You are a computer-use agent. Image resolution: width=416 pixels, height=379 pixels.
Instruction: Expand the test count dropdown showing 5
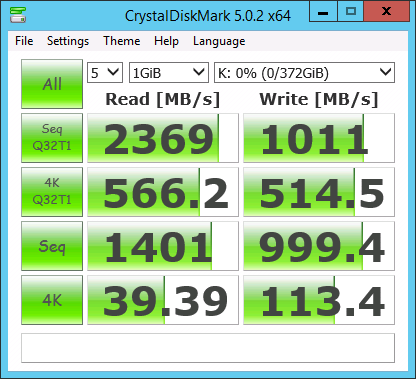tap(105, 72)
